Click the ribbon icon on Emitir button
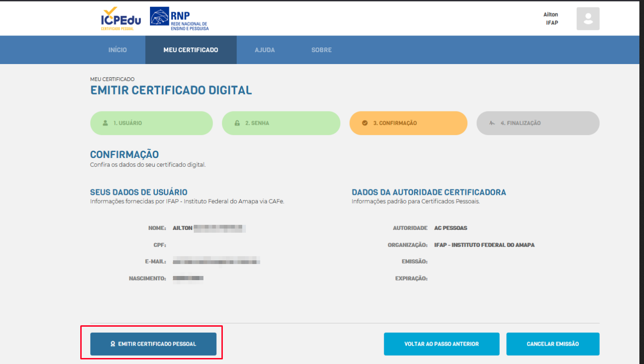 tap(113, 344)
